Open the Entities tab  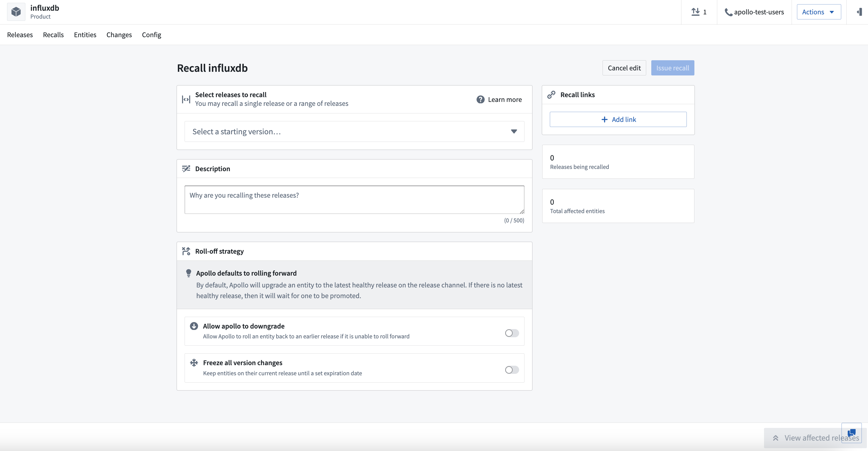(x=85, y=35)
